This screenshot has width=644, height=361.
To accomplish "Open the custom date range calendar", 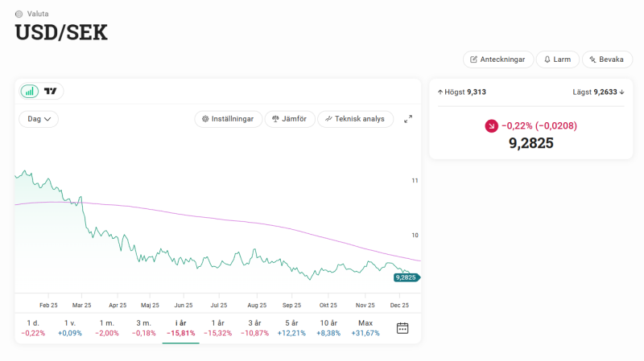I will 402,328.
